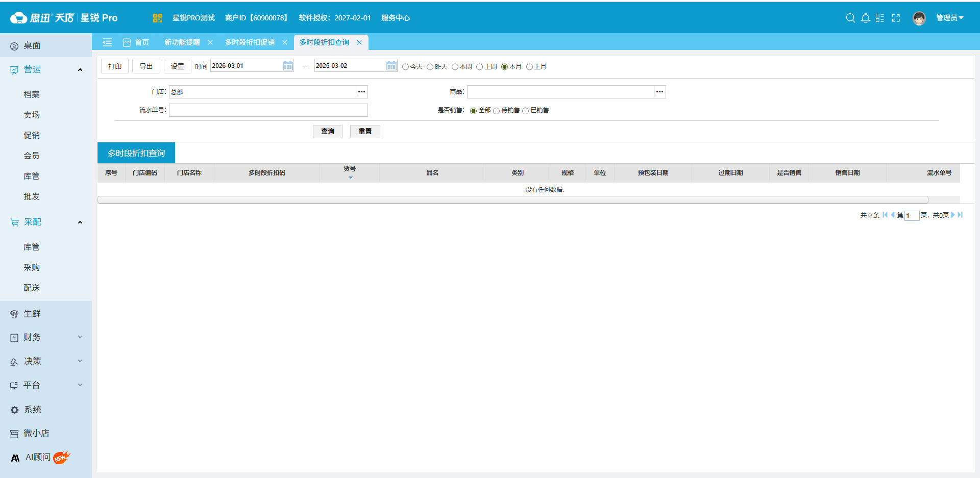
Task: Select the 上月 time range option
Action: pyautogui.click(x=529, y=67)
